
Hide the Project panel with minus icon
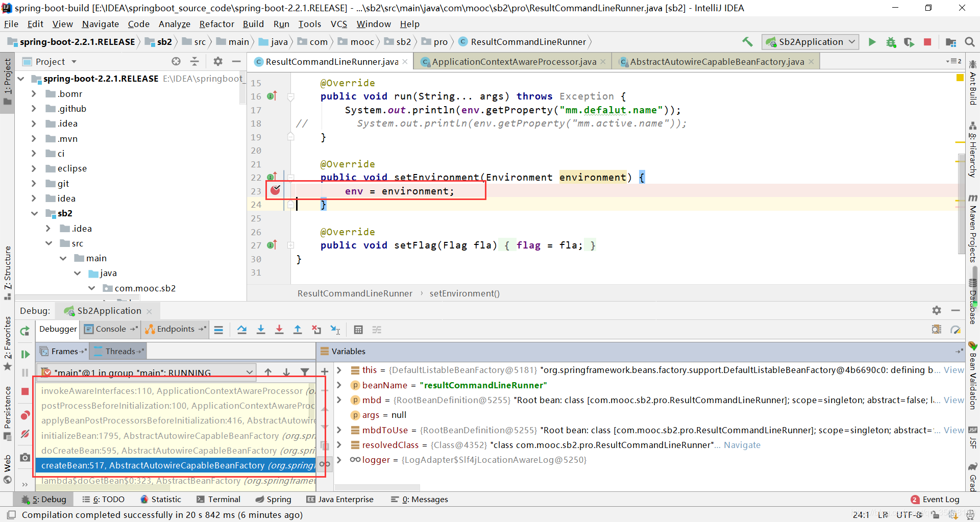236,61
